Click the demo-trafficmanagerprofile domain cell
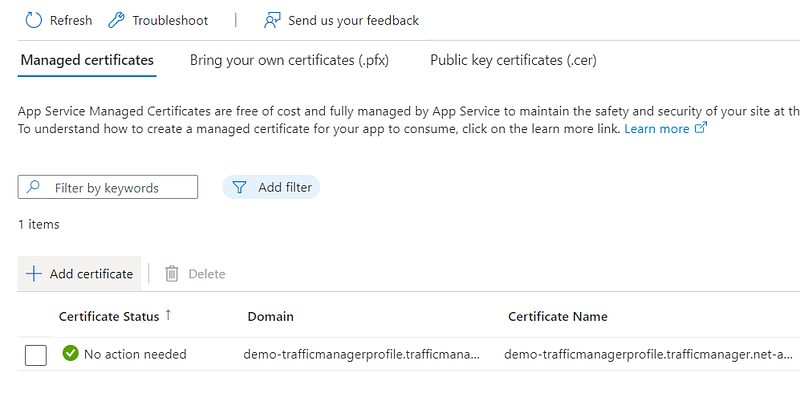 click(x=361, y=354)
